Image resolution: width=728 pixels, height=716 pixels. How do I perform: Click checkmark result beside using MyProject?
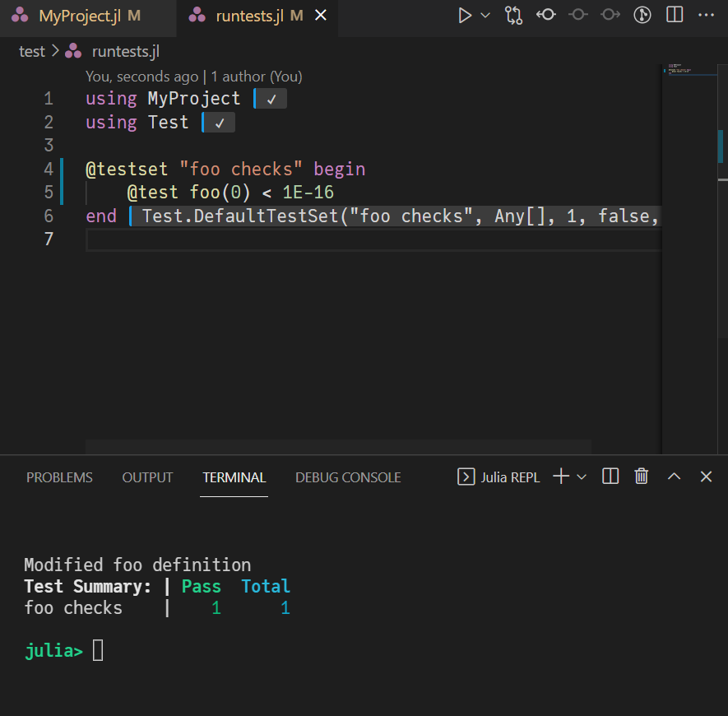click(271, 99)
